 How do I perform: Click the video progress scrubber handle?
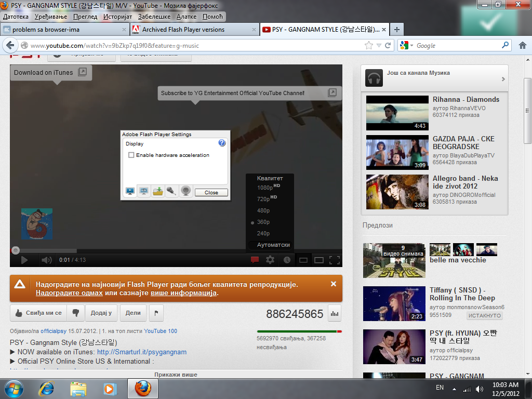15,251
